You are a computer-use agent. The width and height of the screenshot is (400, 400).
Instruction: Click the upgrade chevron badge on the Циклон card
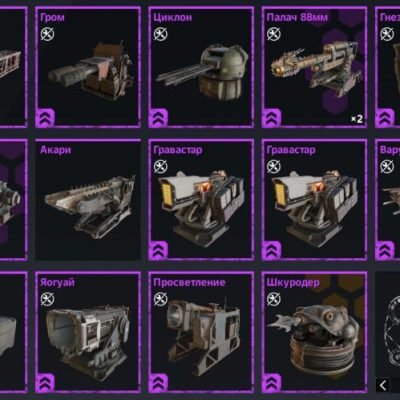[158, 118]
